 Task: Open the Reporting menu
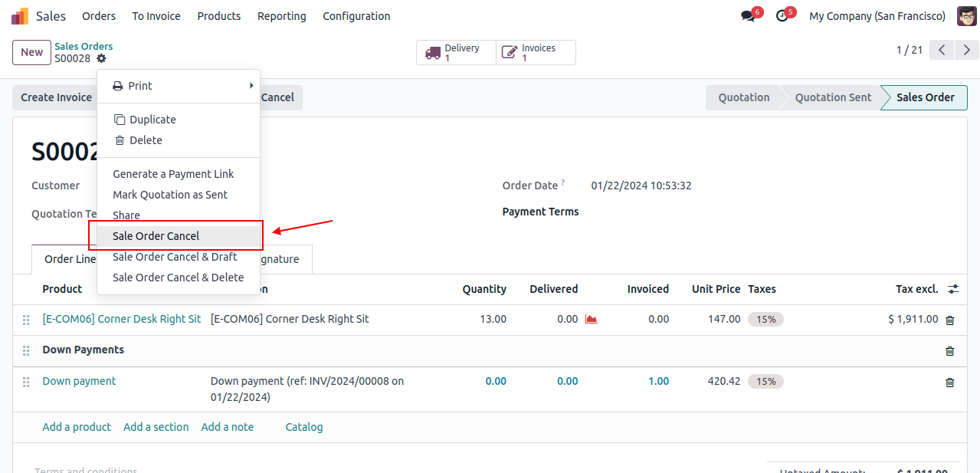[281, 16]
